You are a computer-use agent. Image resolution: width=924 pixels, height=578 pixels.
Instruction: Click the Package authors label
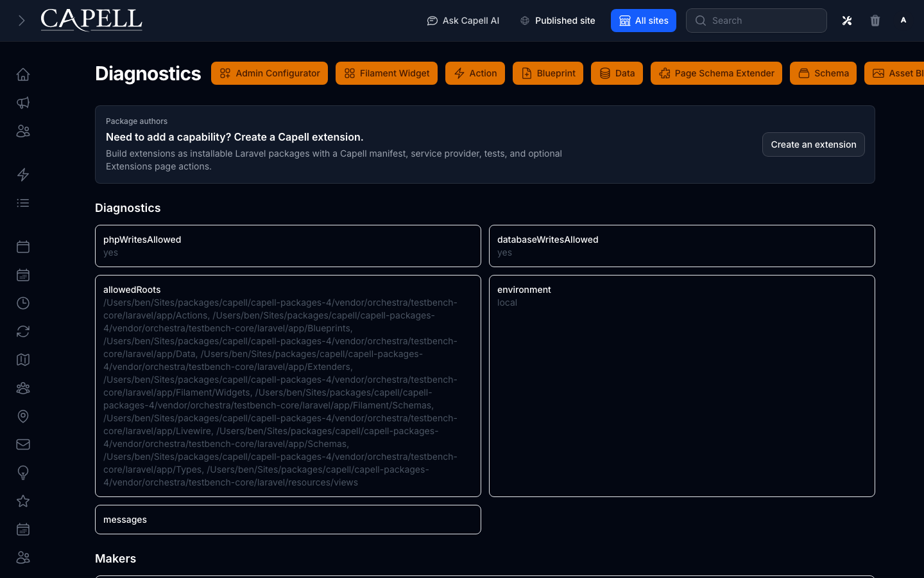[137, 121]
